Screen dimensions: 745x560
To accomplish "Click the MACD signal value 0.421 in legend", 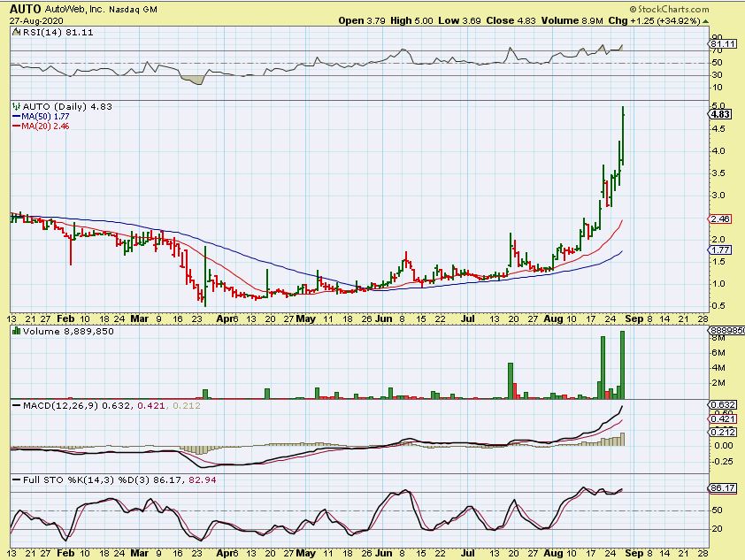I will (x=151, y=406).
